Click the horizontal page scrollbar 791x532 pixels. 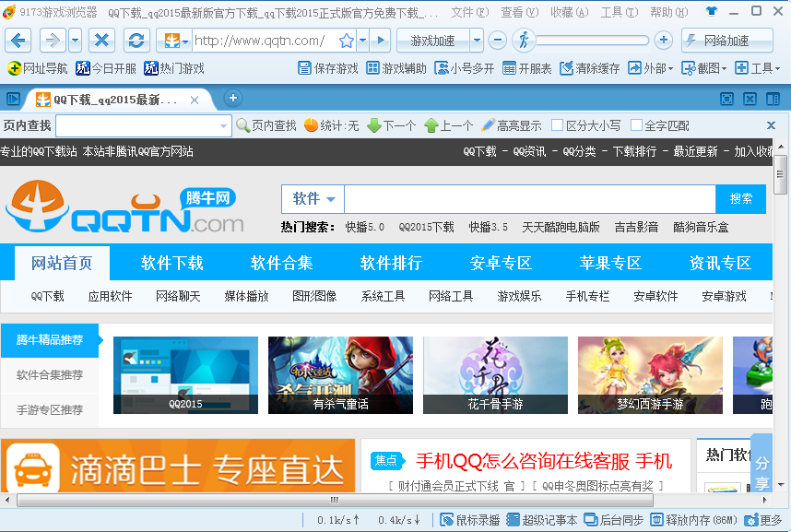(x=335, y=501)
